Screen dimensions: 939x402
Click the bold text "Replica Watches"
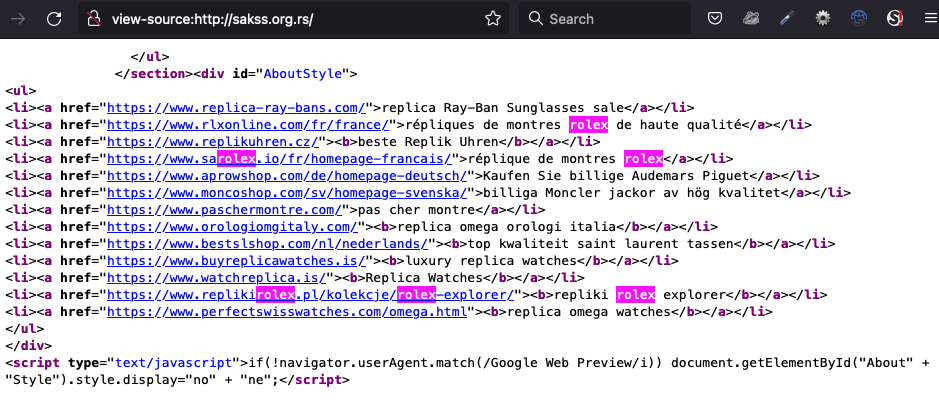pos(424,278)
